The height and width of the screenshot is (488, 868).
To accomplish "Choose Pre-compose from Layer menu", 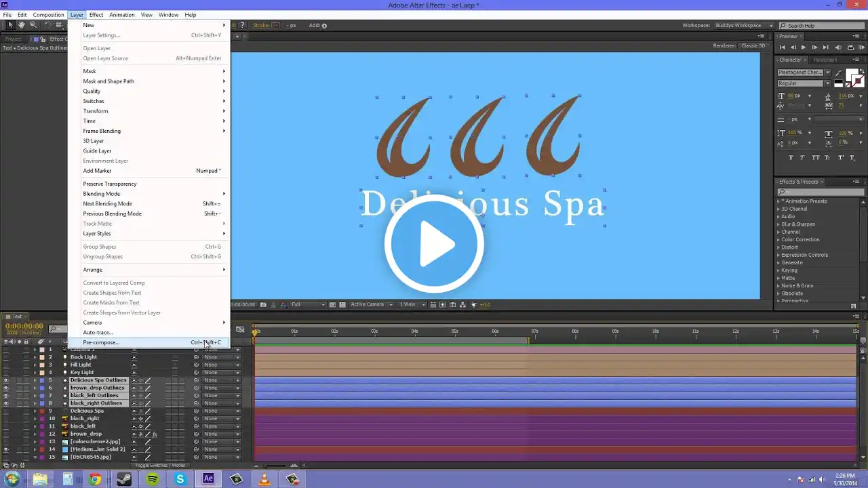I will tap(149, 342).
